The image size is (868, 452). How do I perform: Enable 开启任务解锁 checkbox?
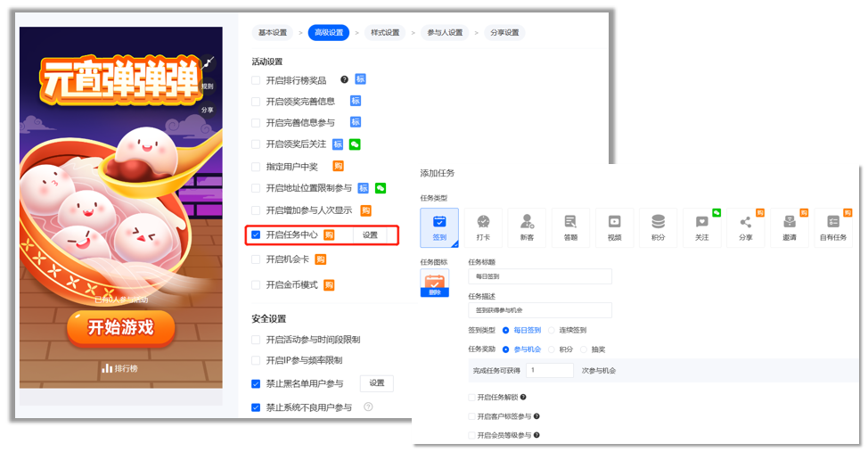(471, 397)
